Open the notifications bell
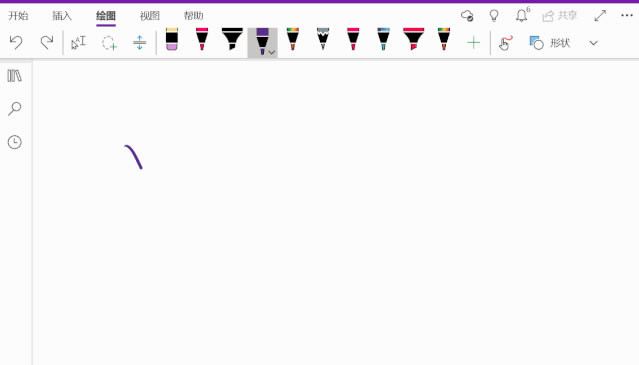 [522, 15]
